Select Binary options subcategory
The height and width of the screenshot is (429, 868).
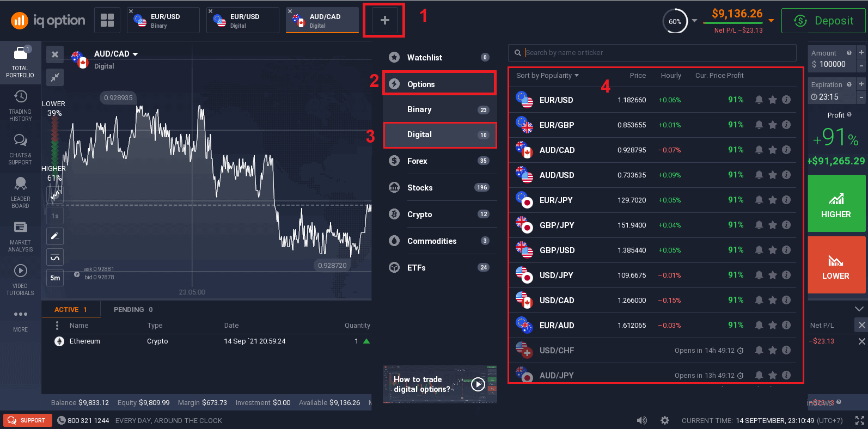439,109
